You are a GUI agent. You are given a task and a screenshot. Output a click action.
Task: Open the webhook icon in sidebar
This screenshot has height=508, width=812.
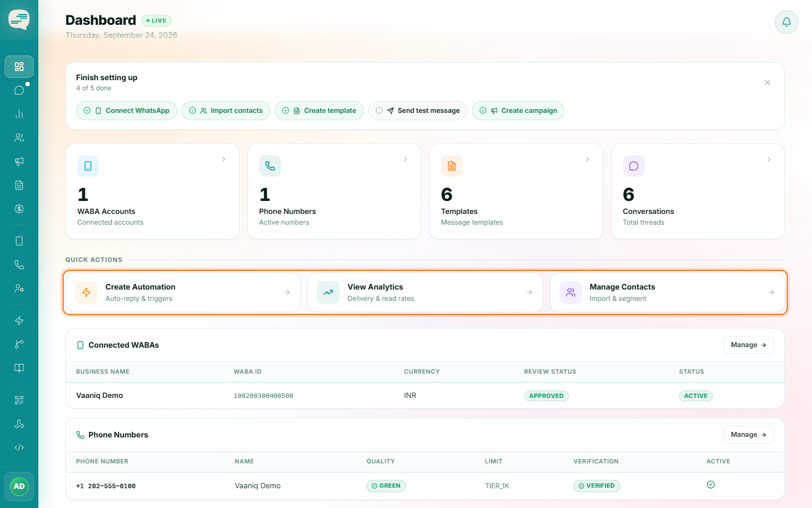[19, 424]
